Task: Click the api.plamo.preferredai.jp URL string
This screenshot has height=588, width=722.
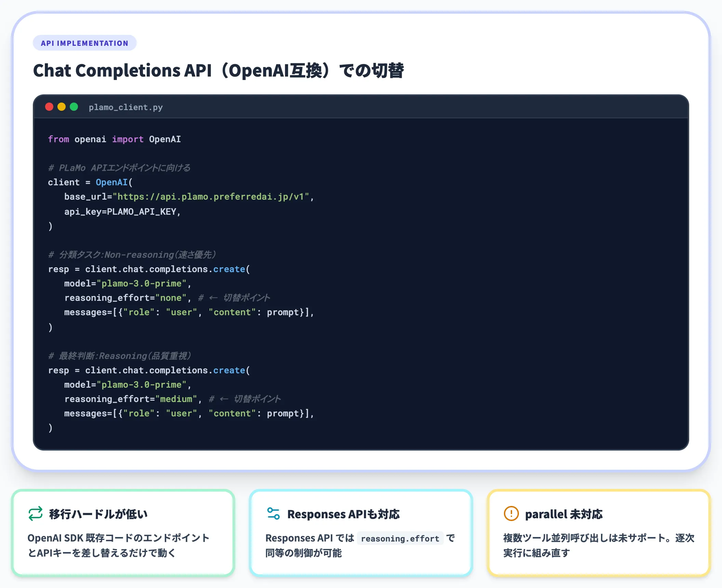Action: click(x=211, y=197)
